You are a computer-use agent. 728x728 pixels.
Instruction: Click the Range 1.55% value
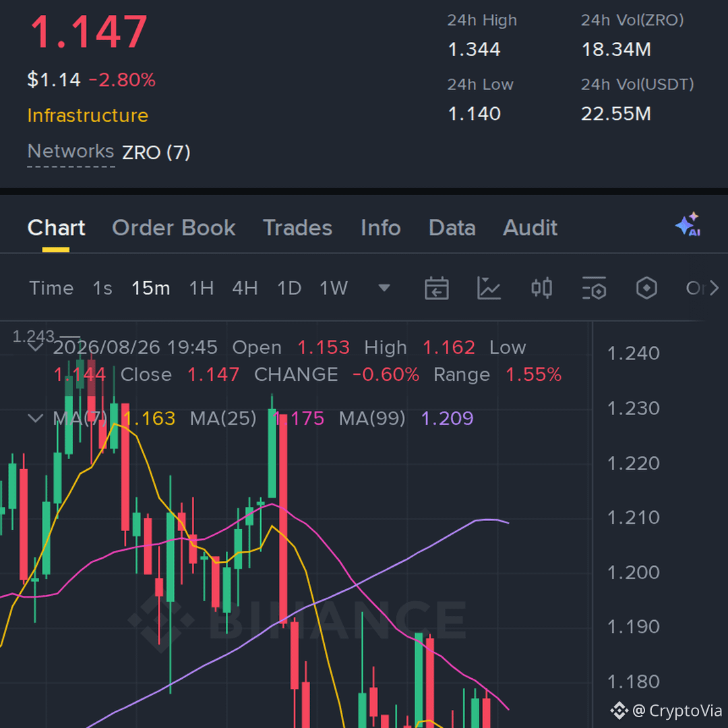[x=533, y=375]
